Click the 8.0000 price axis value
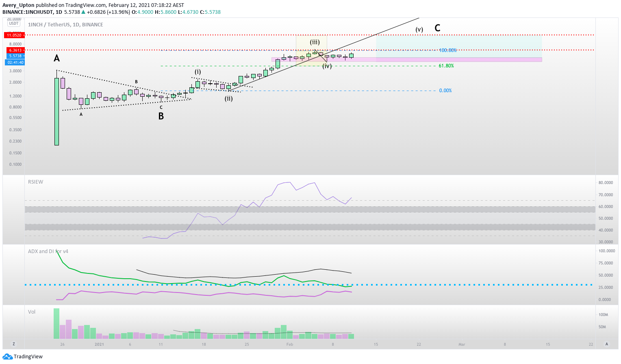This screenshot has height=364, width=621. [15, 44]
